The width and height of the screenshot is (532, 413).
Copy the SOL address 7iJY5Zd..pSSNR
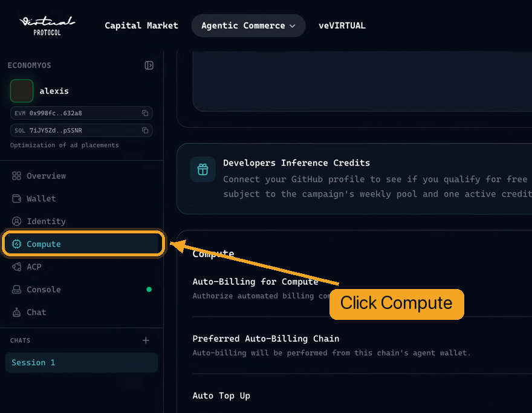click(x=145, y=131)
